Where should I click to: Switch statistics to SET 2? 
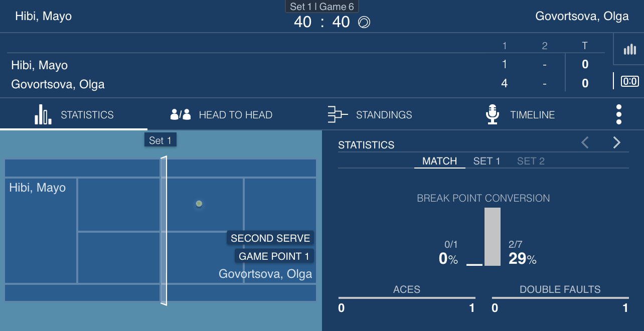[531, 161]
